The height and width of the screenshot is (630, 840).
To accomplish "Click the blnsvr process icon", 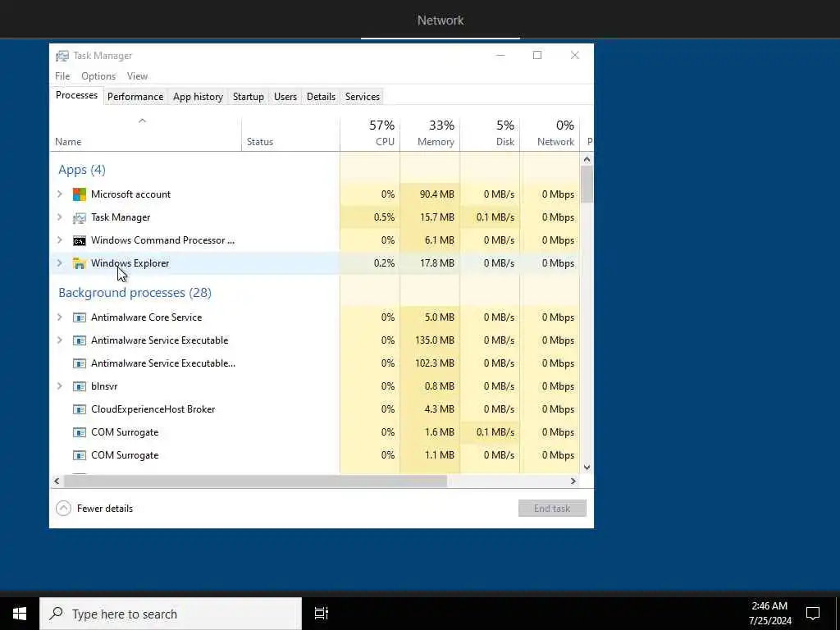I will click(x=80, y=386).
